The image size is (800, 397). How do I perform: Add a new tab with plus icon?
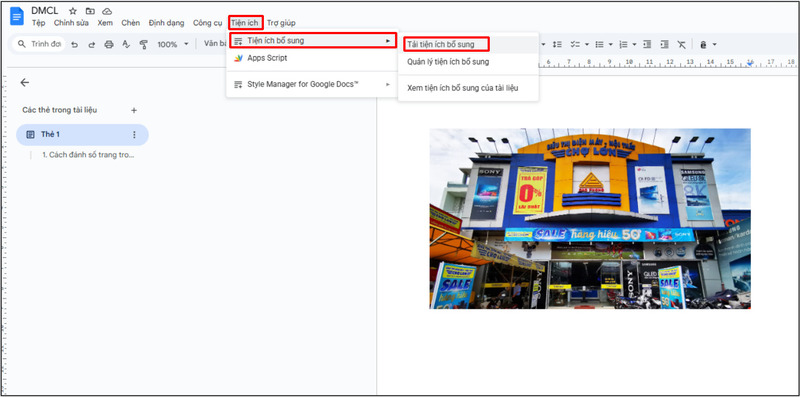point(134,110)
